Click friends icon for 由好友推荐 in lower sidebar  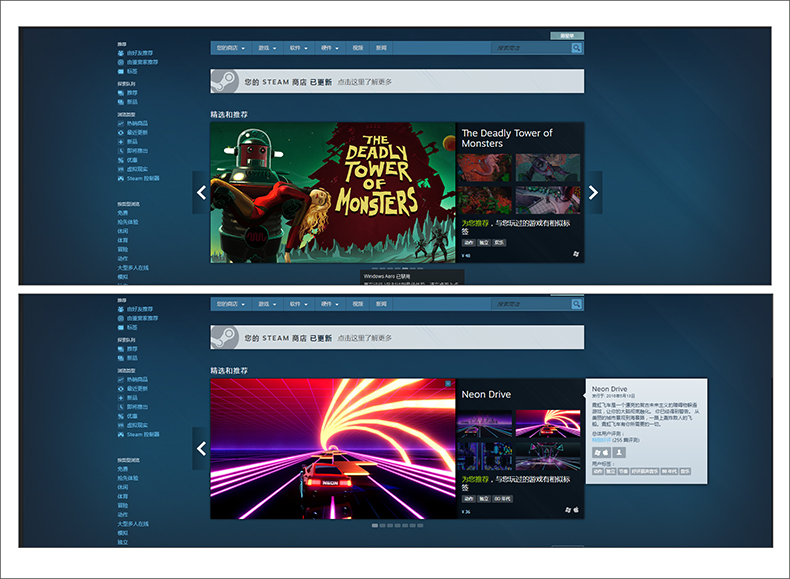tap(121, 309)
